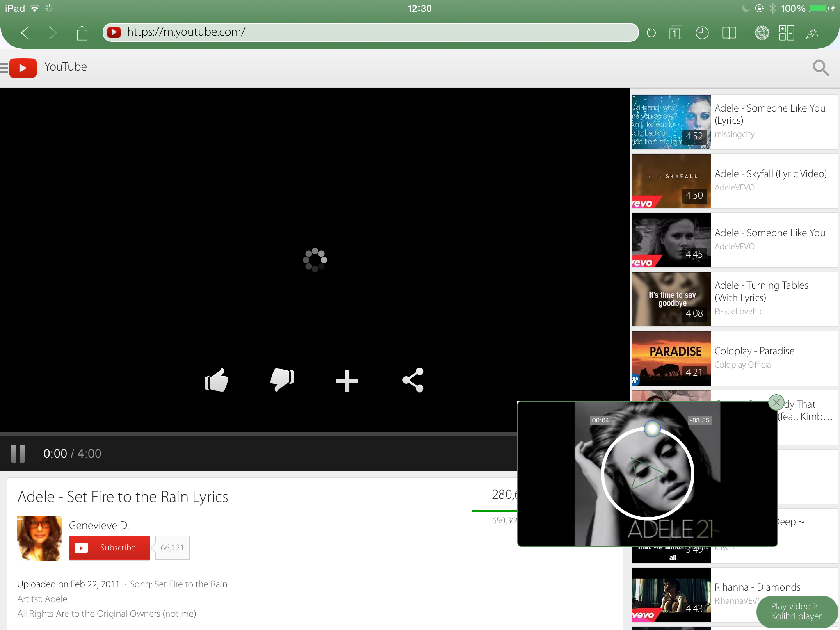Click the Uploaded on Feb 22, 2011 text
This screenshot has height=630, width=840.
68,584
